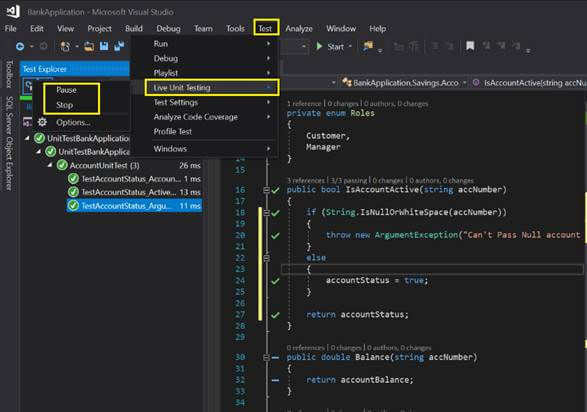Image resolution: width=587 pixels, height=412 pixels.
Task: Open New Project icon dropdown arrow
Action: tap(77, 46)
